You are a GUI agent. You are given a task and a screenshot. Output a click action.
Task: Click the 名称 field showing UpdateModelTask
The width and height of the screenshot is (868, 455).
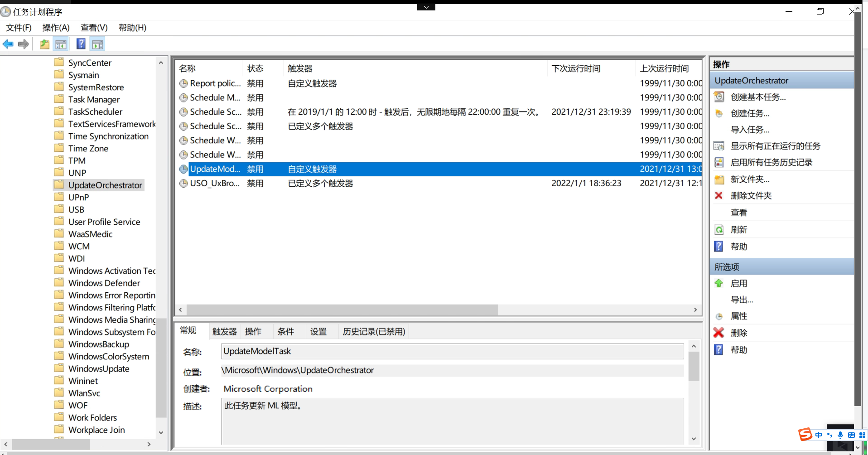click(452, 351)
